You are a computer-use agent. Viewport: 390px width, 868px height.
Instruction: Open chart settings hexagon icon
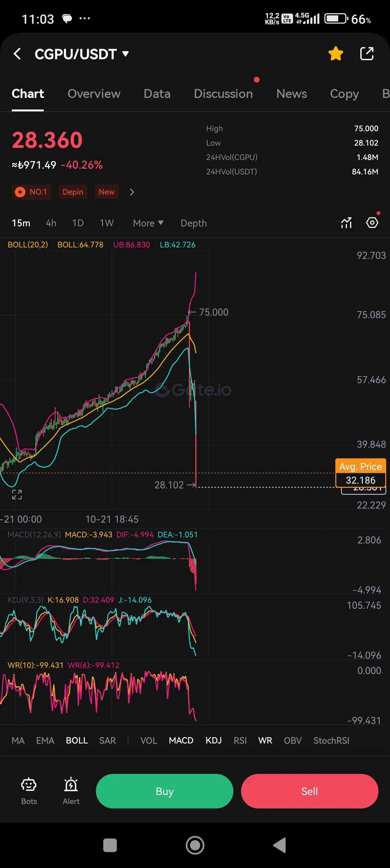point(372,223)
